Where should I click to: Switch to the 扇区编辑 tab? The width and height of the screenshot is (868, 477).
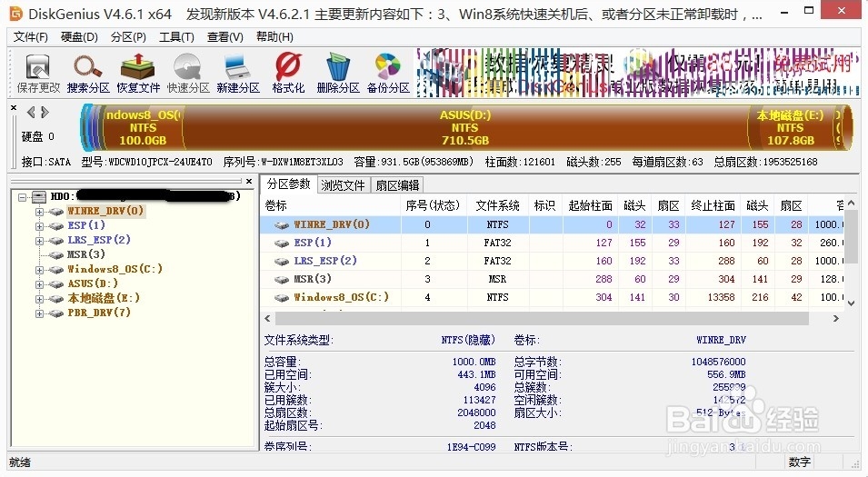pos(397,185)
